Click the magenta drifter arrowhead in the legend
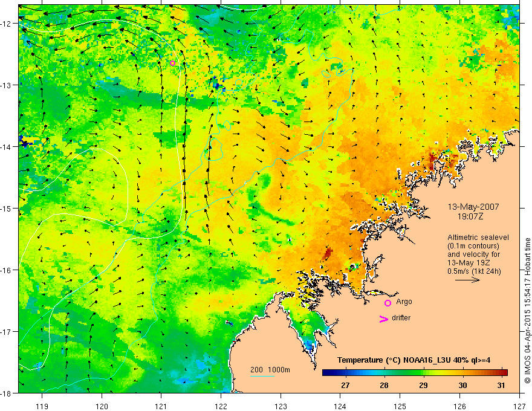The width and height of the screenshot is (532, 411). [x=383, y=319]
